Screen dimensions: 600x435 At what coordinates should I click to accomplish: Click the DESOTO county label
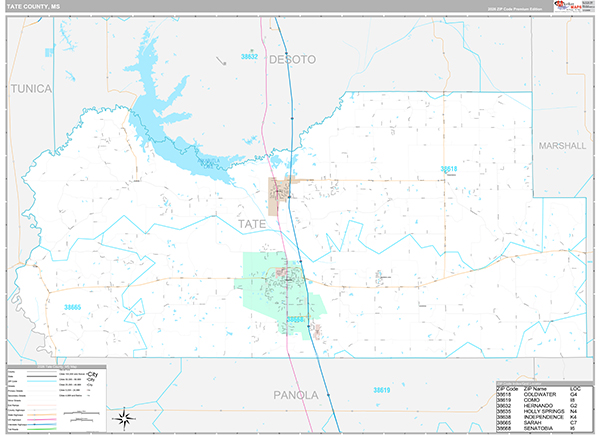(292, 59)
